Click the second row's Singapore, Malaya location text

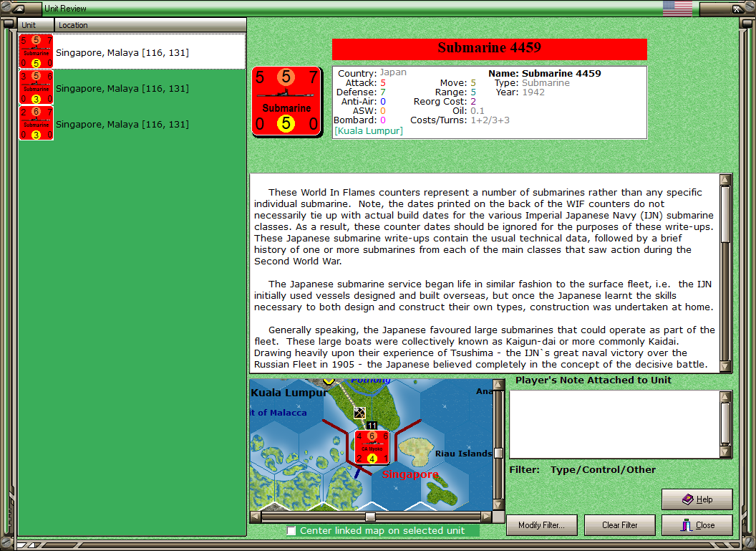[122, 88]
